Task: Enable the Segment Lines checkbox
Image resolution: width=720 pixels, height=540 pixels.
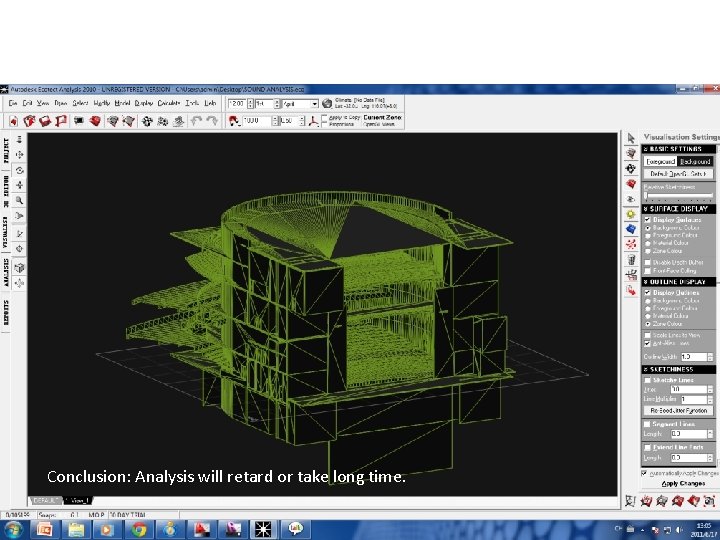Action: pos(647,424)
